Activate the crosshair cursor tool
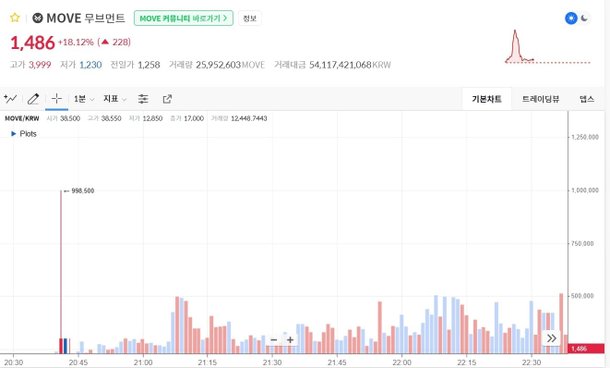The image size is (610, 368). (x=57, y=99)
